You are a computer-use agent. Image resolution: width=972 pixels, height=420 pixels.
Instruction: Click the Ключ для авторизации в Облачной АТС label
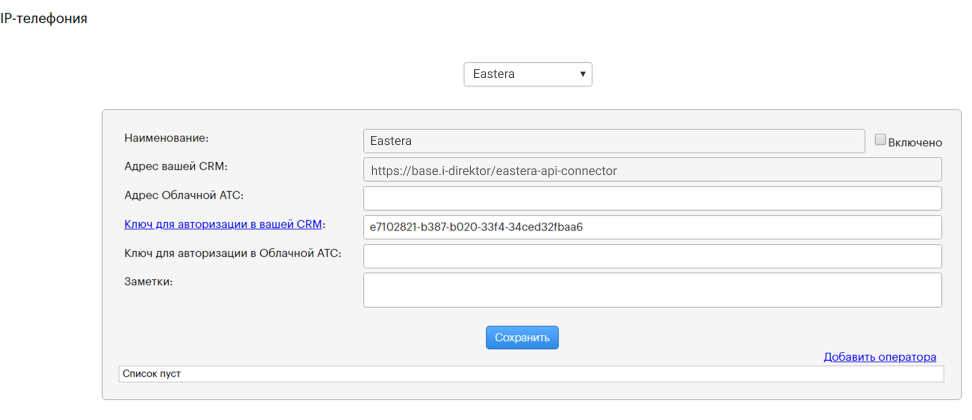(x=232, y=254)
